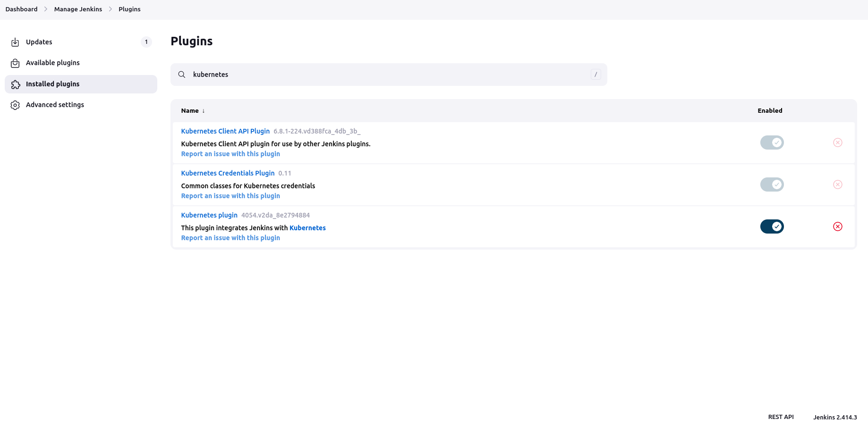
Task: Report an issue for Kubernetes plugin
Action: (x=230, y=238)
